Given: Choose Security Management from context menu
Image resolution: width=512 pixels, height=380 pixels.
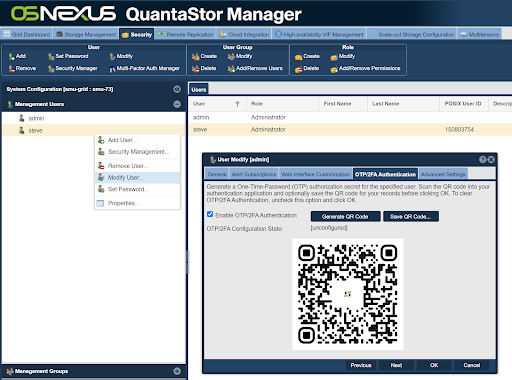Looking at the screenshot, I should [x=137, y=152].
